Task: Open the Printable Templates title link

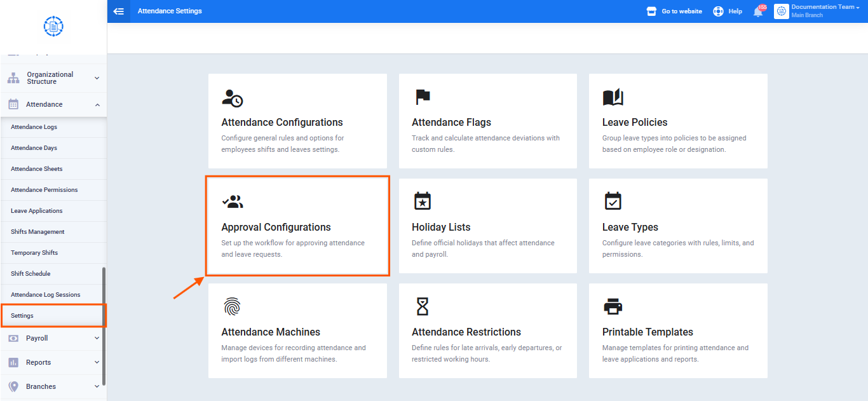Action: click(648, 332)
